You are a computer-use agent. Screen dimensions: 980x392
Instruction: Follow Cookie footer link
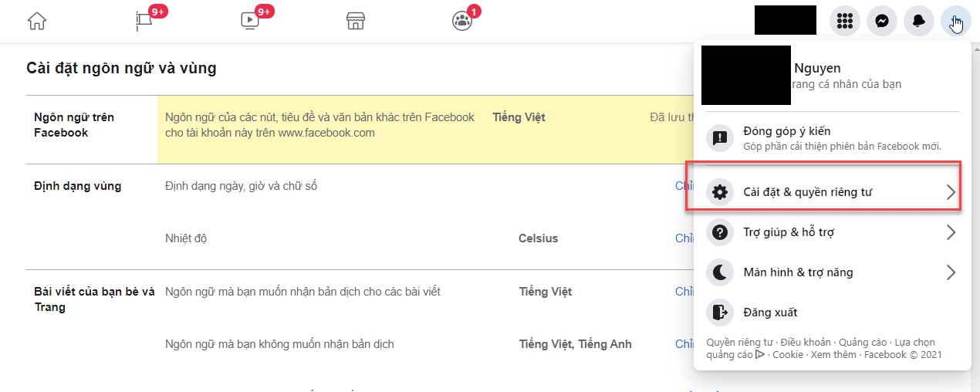pos(788,355)
